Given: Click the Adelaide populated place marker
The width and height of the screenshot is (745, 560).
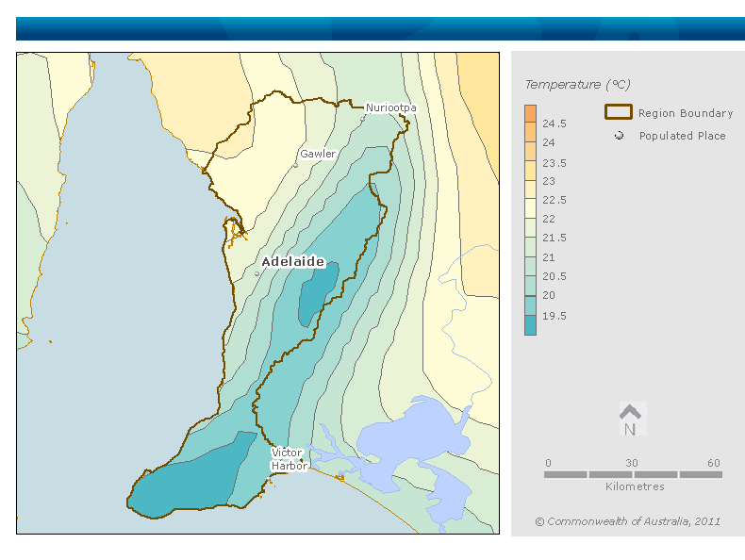Looking at the screenshot, I should pyautogui.click(x=257, y=273).
